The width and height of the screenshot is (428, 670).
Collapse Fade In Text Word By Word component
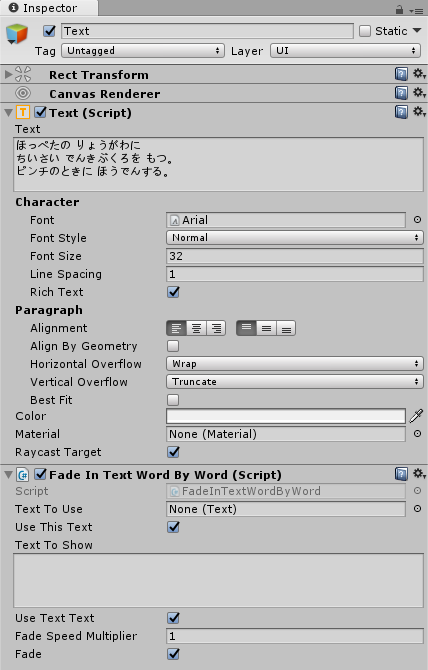coord(8,475)
